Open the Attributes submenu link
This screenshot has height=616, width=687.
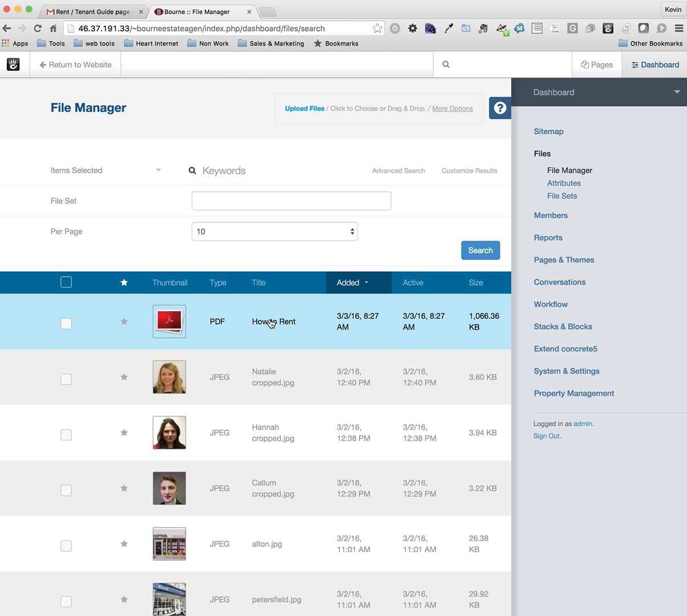click(x=564, y=183)
